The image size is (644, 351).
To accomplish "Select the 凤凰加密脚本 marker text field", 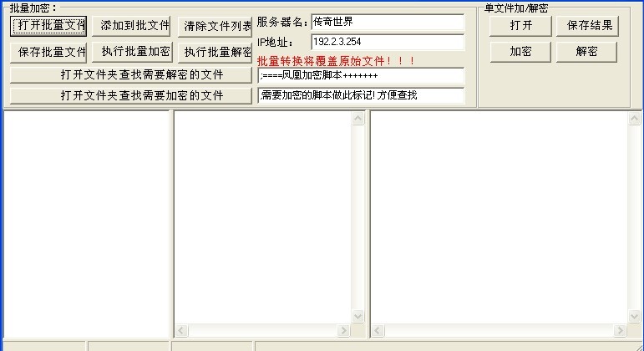I will coord(361,76).
